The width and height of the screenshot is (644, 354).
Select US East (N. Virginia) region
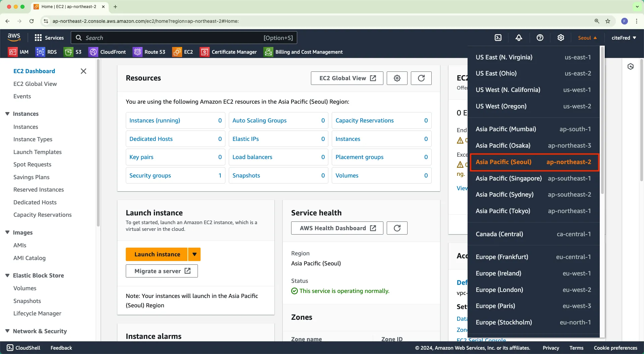tap(533, 57)
